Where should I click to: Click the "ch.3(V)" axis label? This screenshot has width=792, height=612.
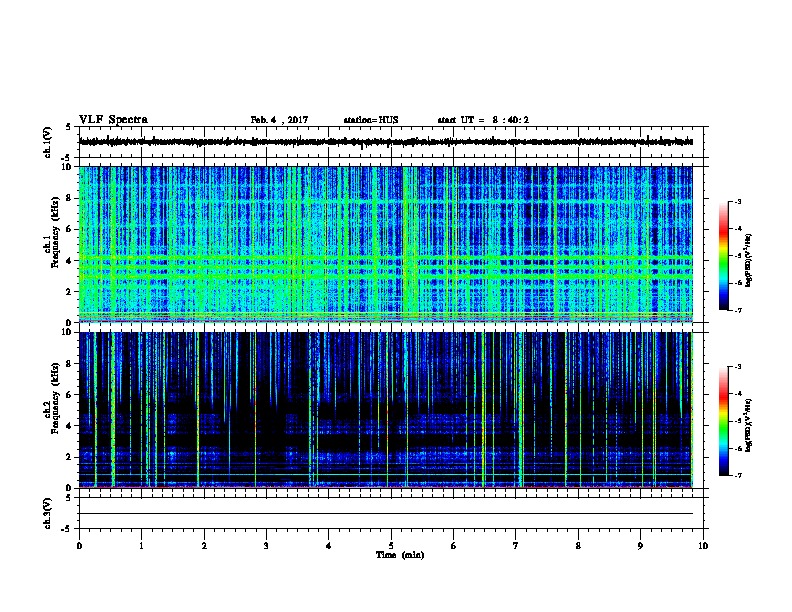click(47, 513)
